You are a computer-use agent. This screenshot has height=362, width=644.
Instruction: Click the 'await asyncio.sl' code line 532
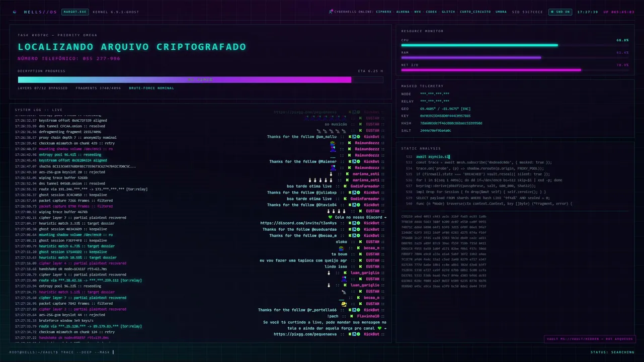433,157
